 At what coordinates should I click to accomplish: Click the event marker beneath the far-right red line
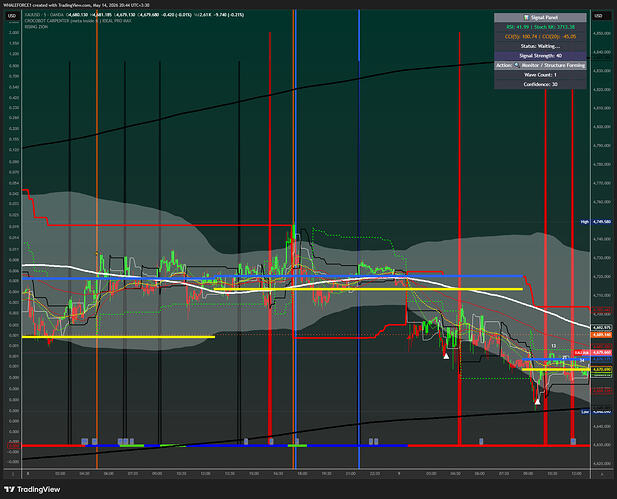coord(573,442)
